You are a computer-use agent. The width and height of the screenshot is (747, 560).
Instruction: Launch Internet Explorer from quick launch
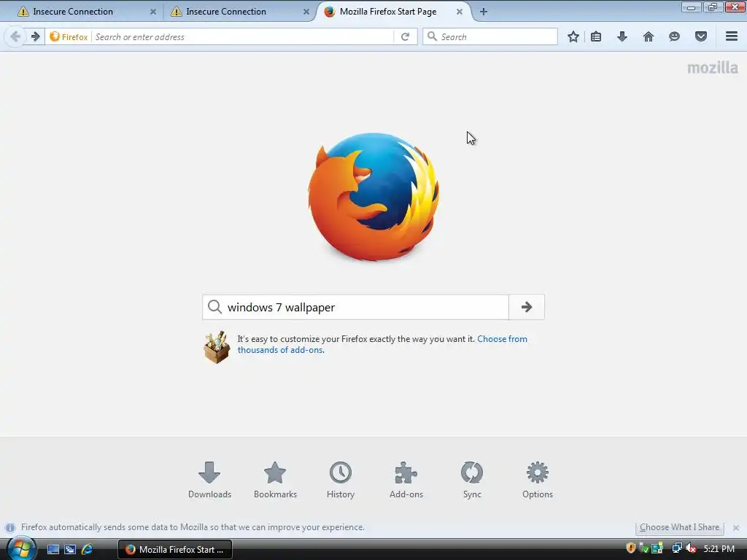tap(88, 550)
